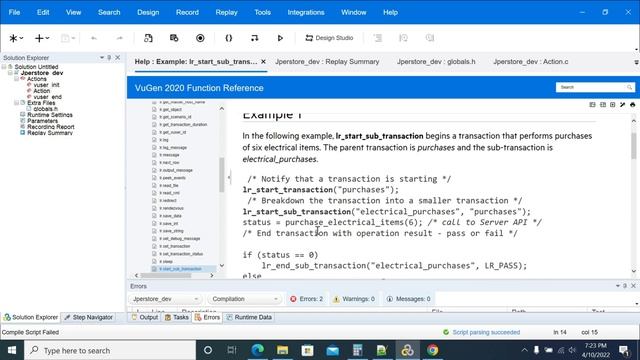Open Solution Explorer panel options dropdown
This screenshot has width=640, height=360.
(x=102, y=58)
